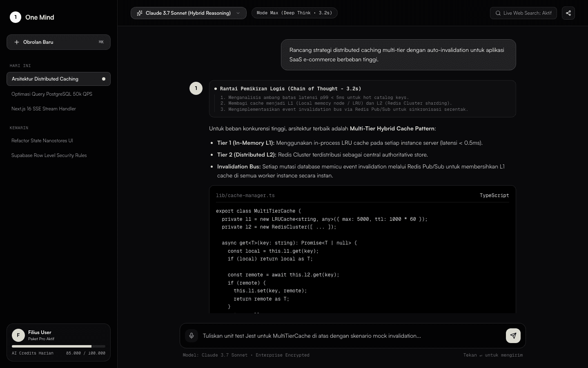Click the HARI INI section label

click(20, 66)
